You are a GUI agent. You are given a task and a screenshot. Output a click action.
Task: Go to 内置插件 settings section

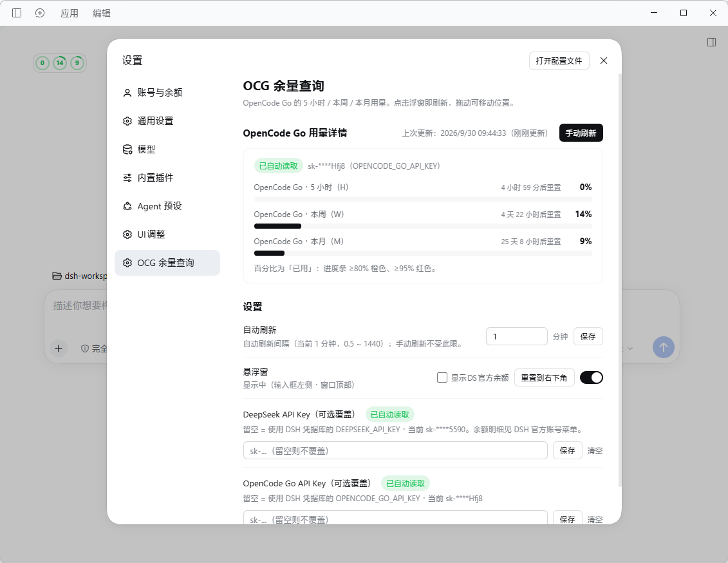(x=167, y=178)
